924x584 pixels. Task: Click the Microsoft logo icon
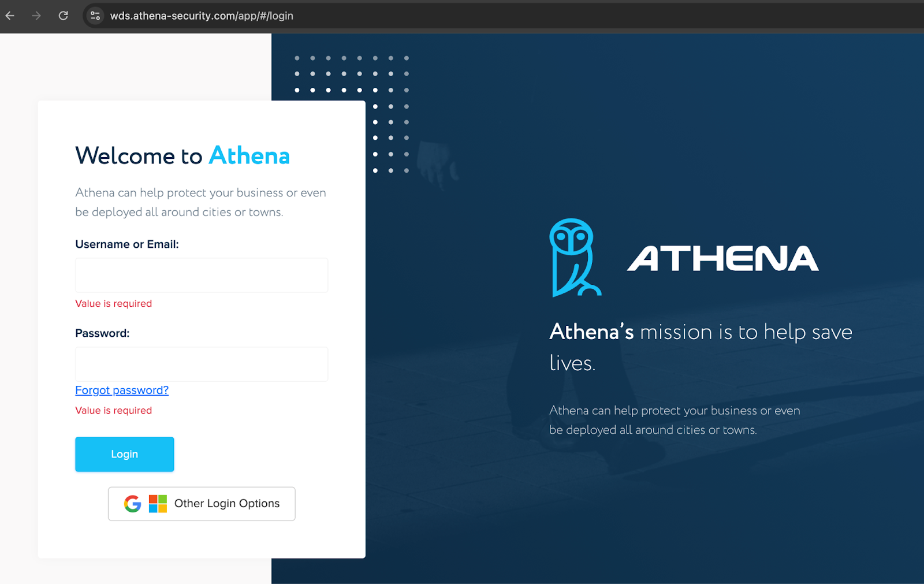pyautogui.click(x=158, y=504)
